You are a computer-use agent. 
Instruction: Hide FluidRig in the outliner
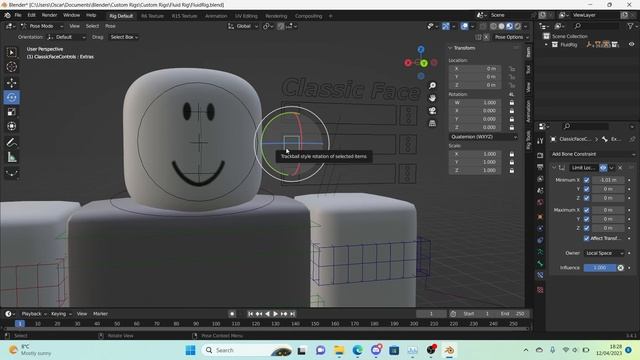pyautogui.click(x=631, y=44)
